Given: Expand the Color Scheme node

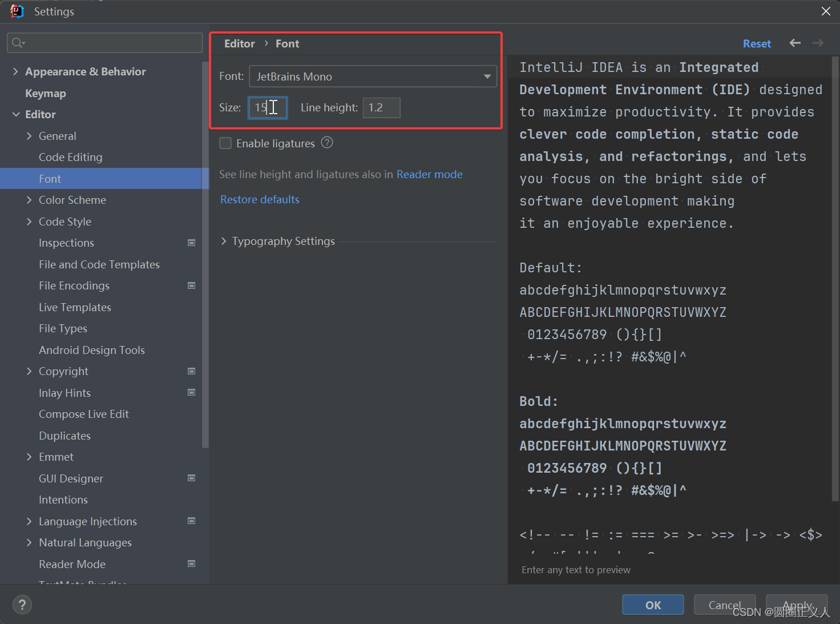Looking at the screenshot, I should pyautogui.click(x=29, y=200).
